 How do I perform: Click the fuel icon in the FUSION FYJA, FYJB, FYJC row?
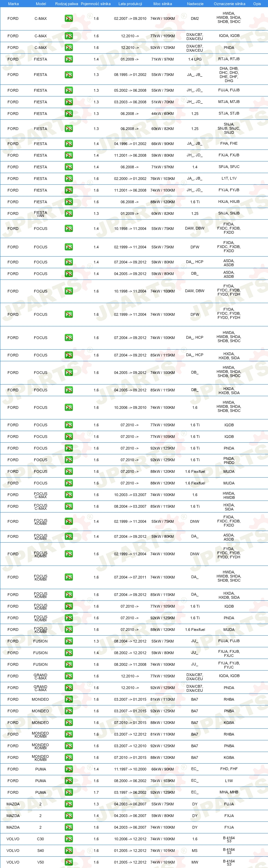(69, 664)
